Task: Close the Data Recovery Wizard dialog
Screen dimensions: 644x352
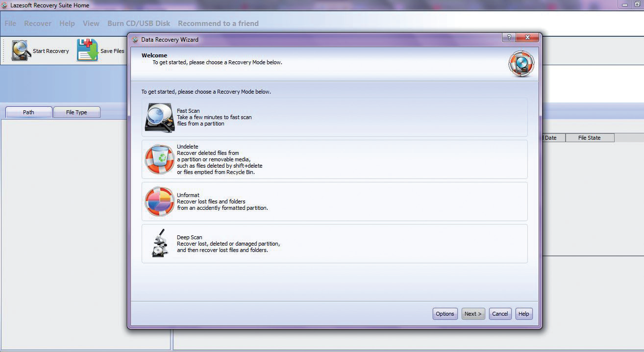Action: 527,38
